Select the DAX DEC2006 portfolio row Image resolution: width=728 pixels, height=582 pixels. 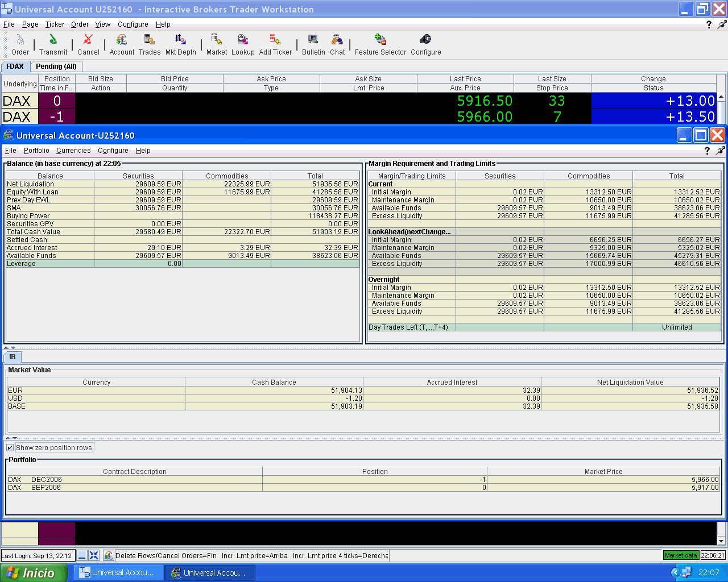pos(363,480)
